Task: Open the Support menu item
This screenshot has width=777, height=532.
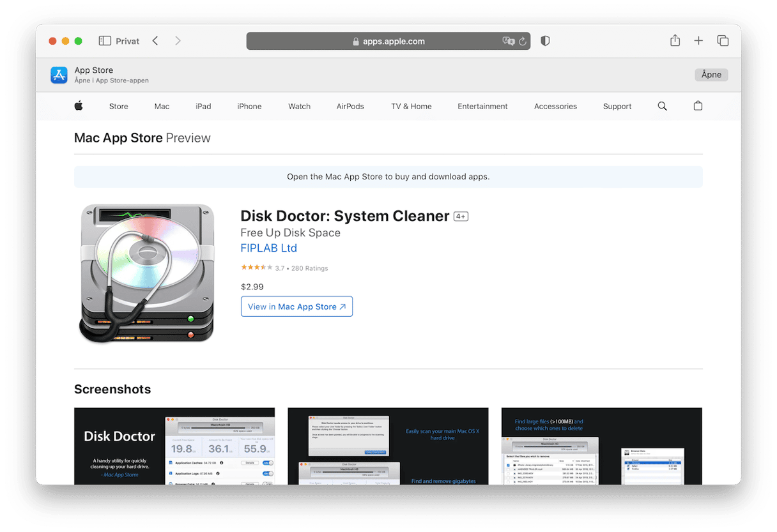Action: tap(617, 106)
